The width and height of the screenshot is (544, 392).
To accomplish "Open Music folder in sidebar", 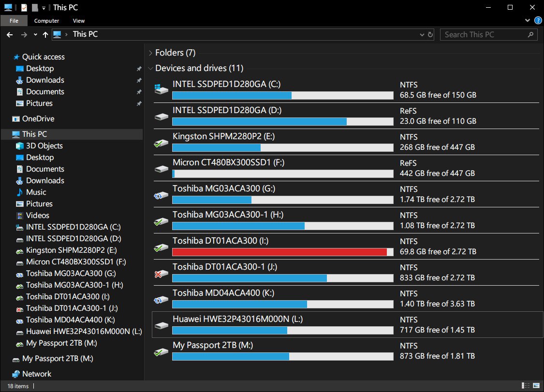I will tap(36, 192).
